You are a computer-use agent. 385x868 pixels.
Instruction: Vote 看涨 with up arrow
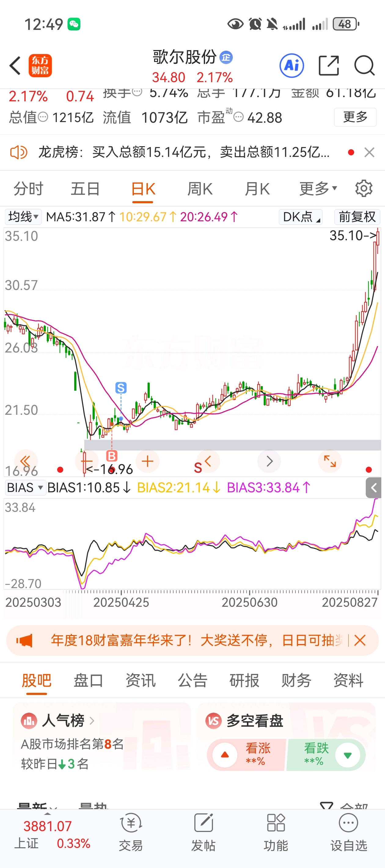tap(225, 755)
